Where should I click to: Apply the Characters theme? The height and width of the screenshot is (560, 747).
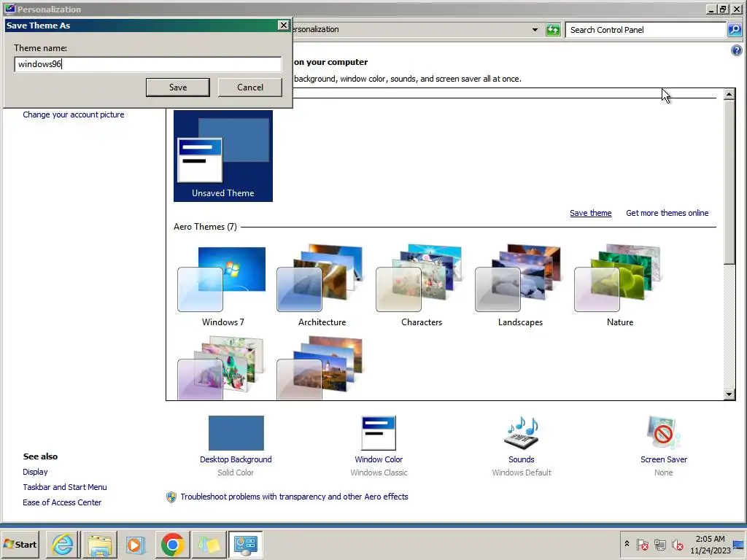click(421, 286)
